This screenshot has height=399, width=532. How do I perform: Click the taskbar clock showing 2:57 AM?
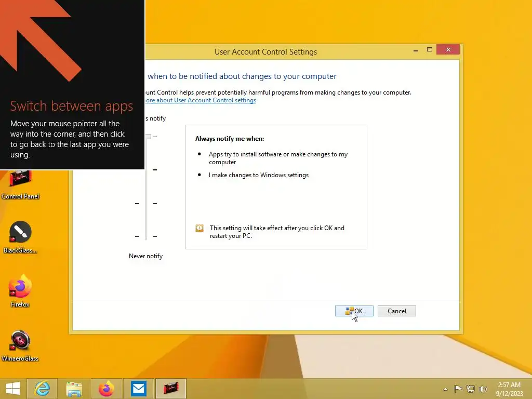coord(509,389)
